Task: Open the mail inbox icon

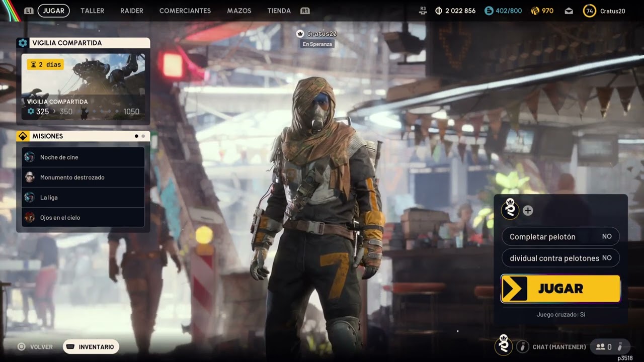Action: (569, 11)
